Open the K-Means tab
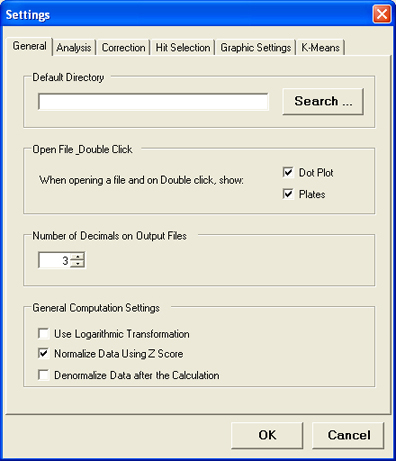The height and width of the screenshot is (461, 396). tap(320, 47)
